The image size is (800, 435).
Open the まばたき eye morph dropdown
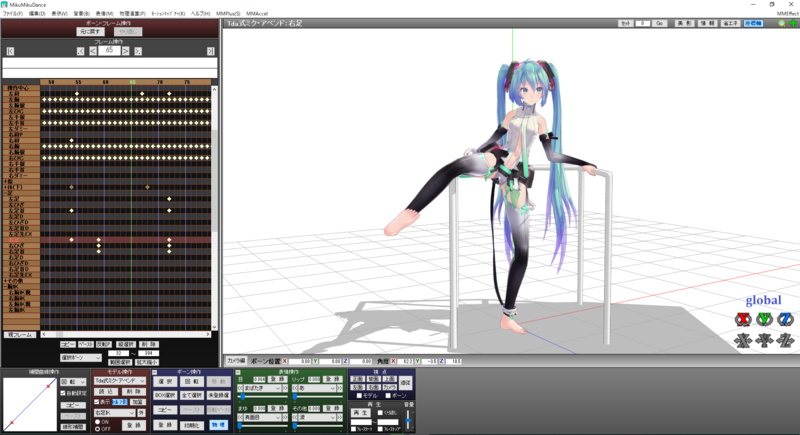pyautogui.click(x=262, y=388)
